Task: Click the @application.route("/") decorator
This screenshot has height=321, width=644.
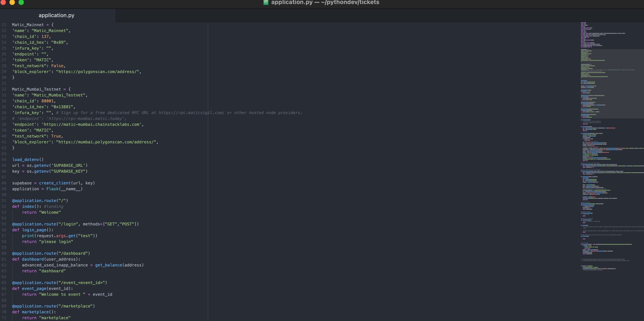Action: click(40, 201)
